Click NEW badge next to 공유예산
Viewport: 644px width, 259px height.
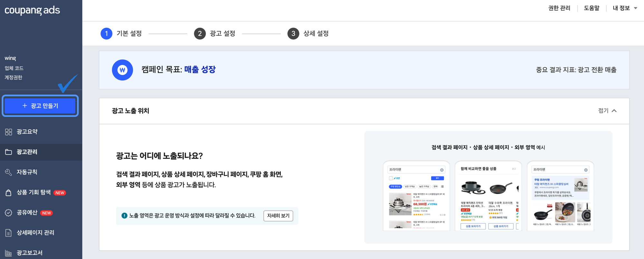[47, 213]
